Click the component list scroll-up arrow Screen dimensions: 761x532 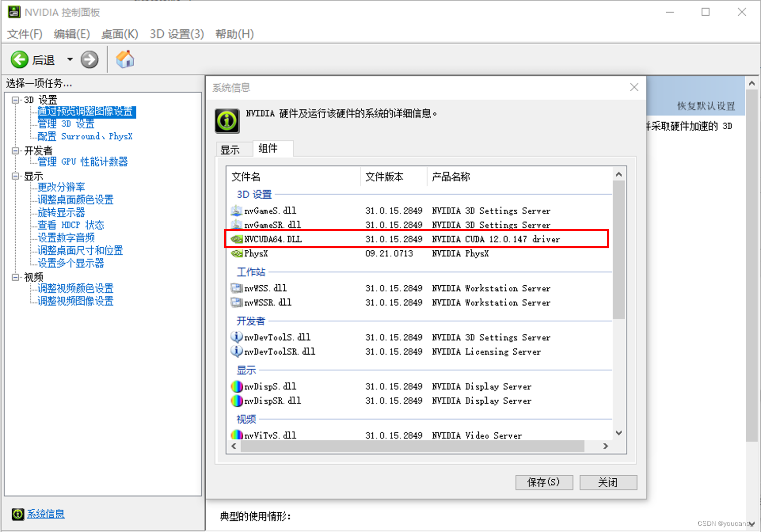619,174
